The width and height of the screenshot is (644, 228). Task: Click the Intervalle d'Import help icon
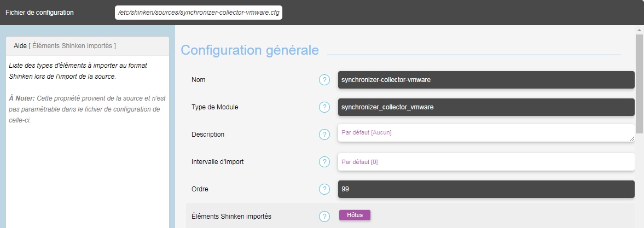[324, 162]
